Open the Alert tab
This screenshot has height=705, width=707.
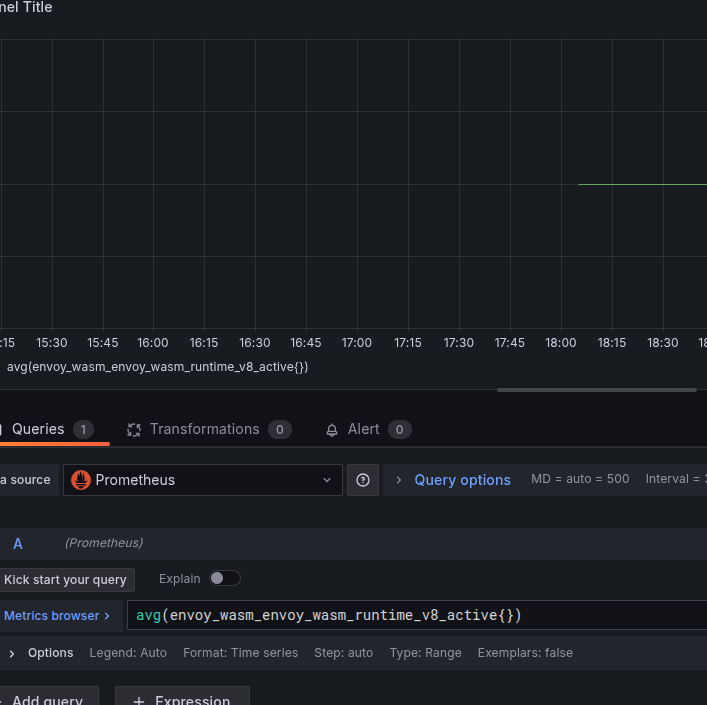pos(368,429)
